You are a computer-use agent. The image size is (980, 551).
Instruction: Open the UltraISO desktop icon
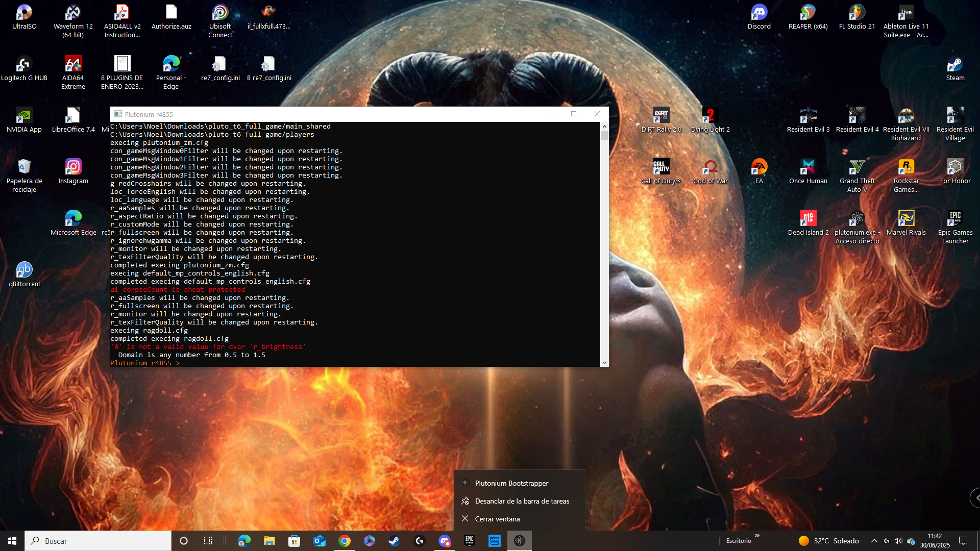pyautogui.click(x=24, y=17)
